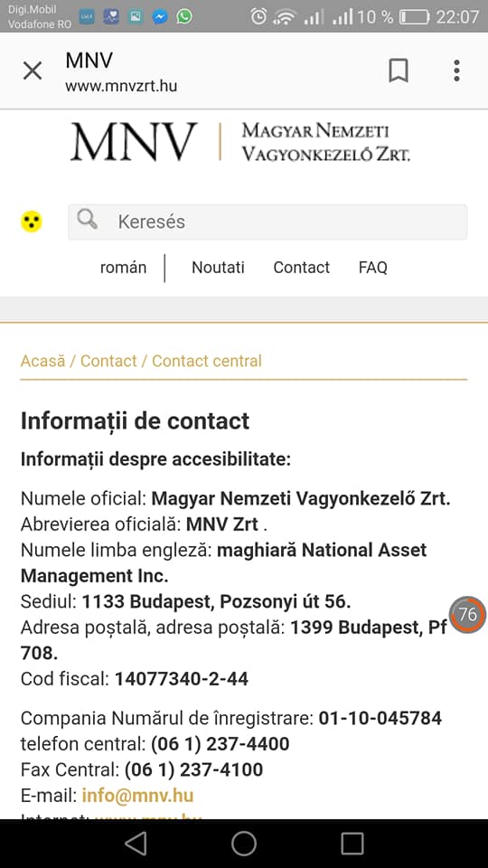Tap the Android recent apps square
488x868 pixels.
pos(352,844)
